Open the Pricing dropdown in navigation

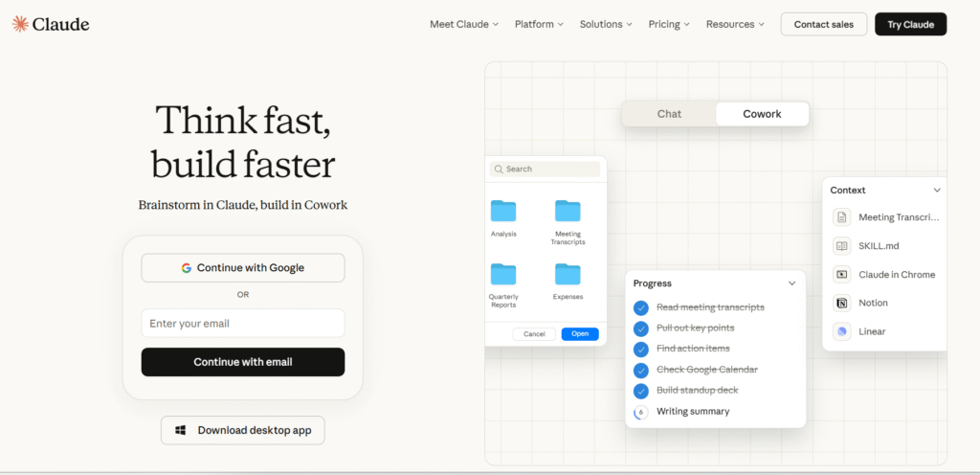669,24
